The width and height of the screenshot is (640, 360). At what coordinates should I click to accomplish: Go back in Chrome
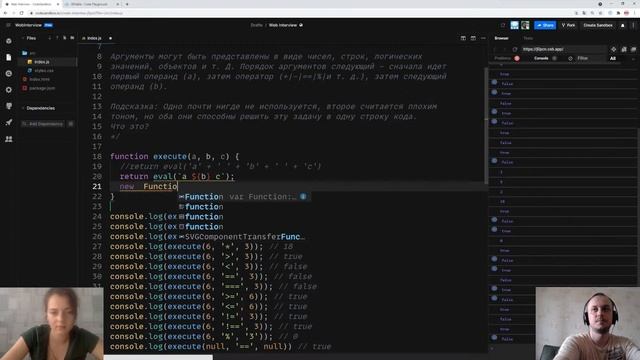pyautogui.click(x=5, y=13)
